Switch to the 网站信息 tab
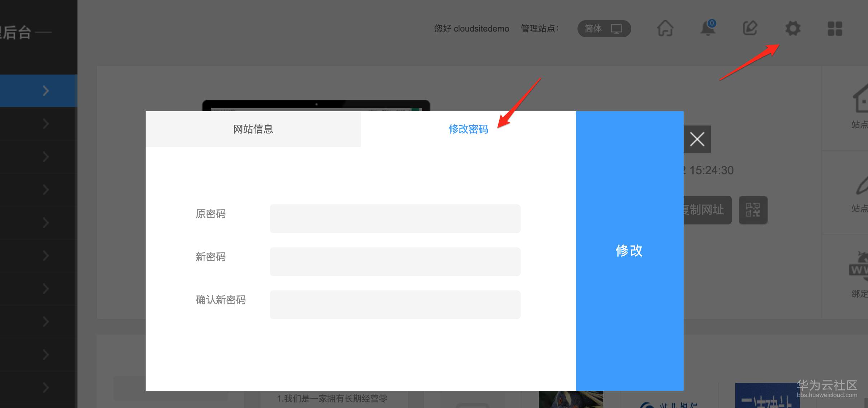This screenshot has height=408, width=868. pyautogui.click(x=253, y=129)
